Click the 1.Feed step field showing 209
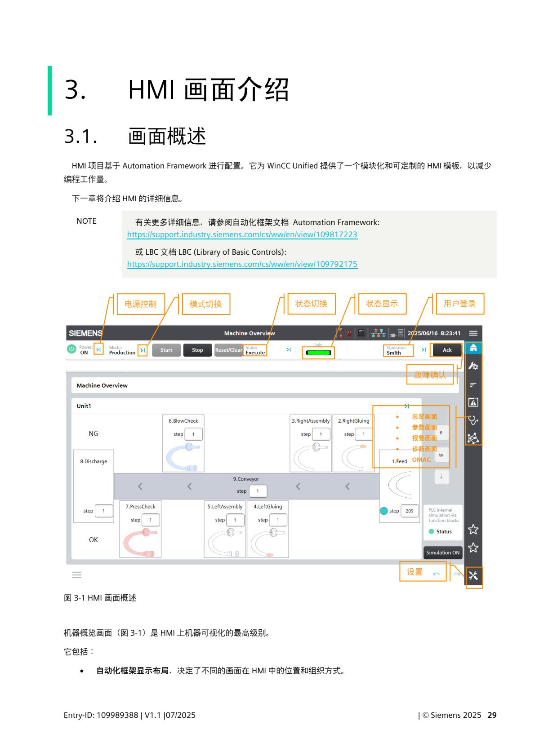 click(409, 511)
